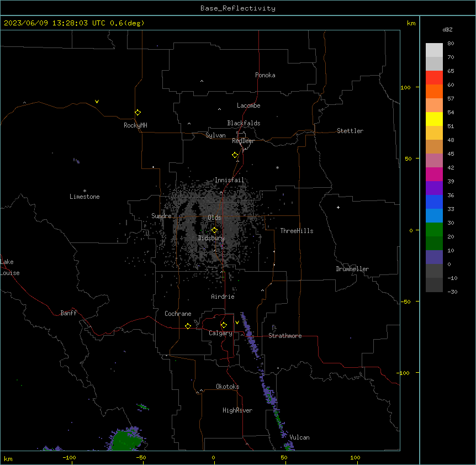This screenshot has width=476, height=465.
Task: Click the Sundre town label
Action: (x=161, y=216)
